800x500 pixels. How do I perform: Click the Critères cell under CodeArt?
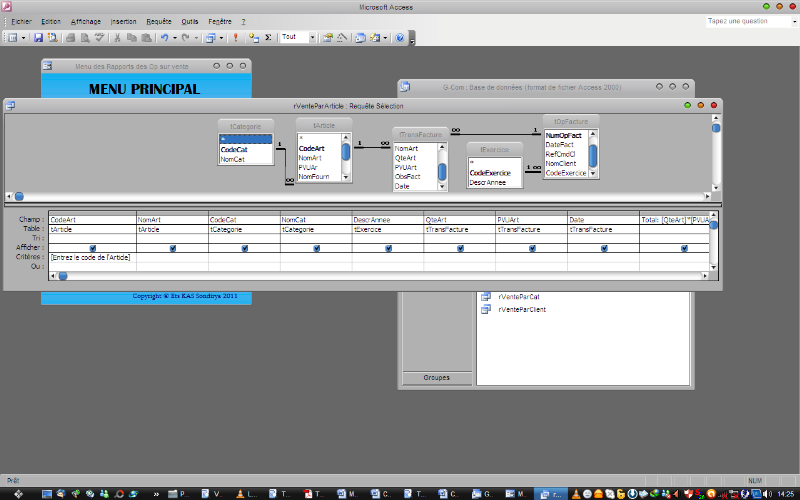tap(92, 257)
